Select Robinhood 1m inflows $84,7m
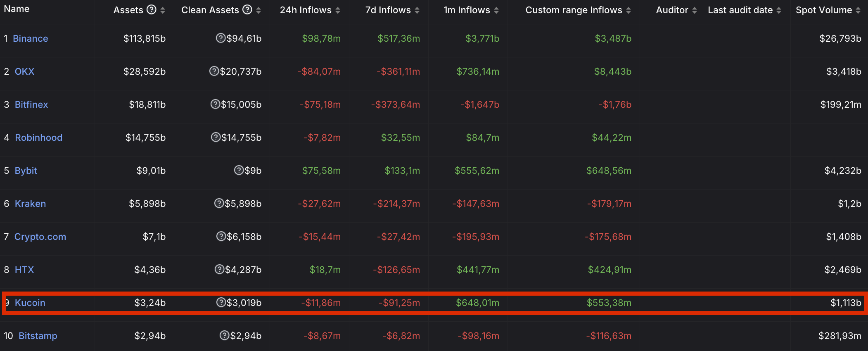The image size is (868, 351). coord(483,138)
